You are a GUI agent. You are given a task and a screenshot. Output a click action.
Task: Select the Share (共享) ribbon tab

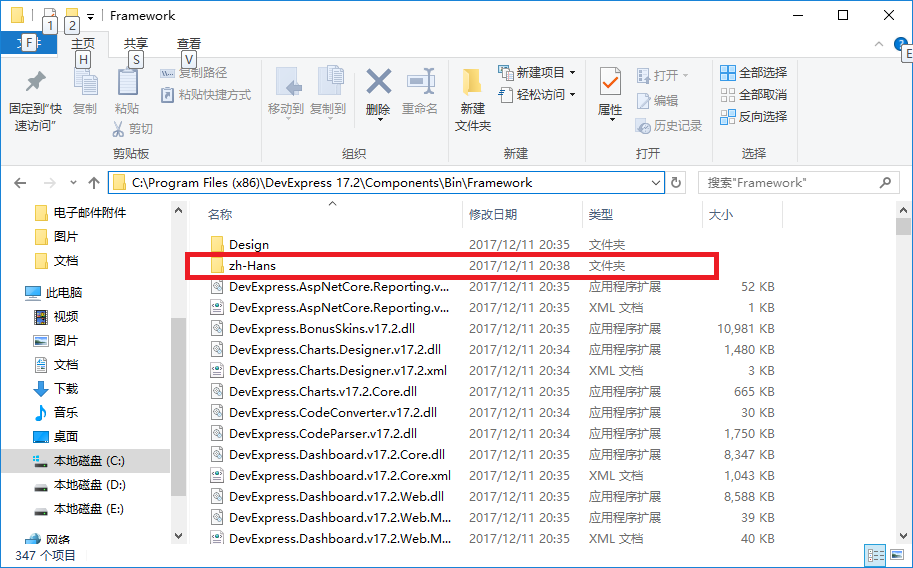[136, 44]
